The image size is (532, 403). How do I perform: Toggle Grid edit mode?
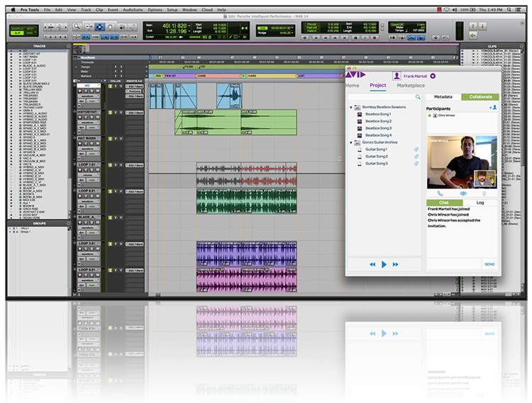(x=31, y=33)
